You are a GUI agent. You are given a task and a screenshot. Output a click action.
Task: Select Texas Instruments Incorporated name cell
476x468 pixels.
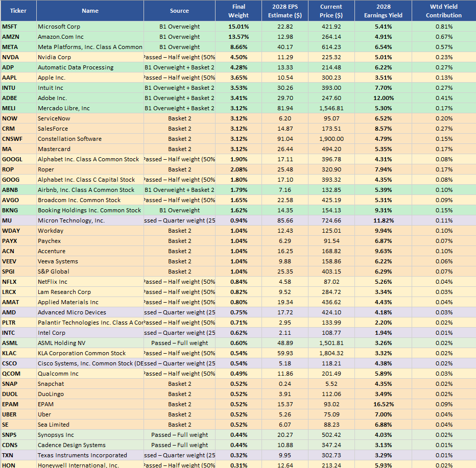tap(90, 455)
